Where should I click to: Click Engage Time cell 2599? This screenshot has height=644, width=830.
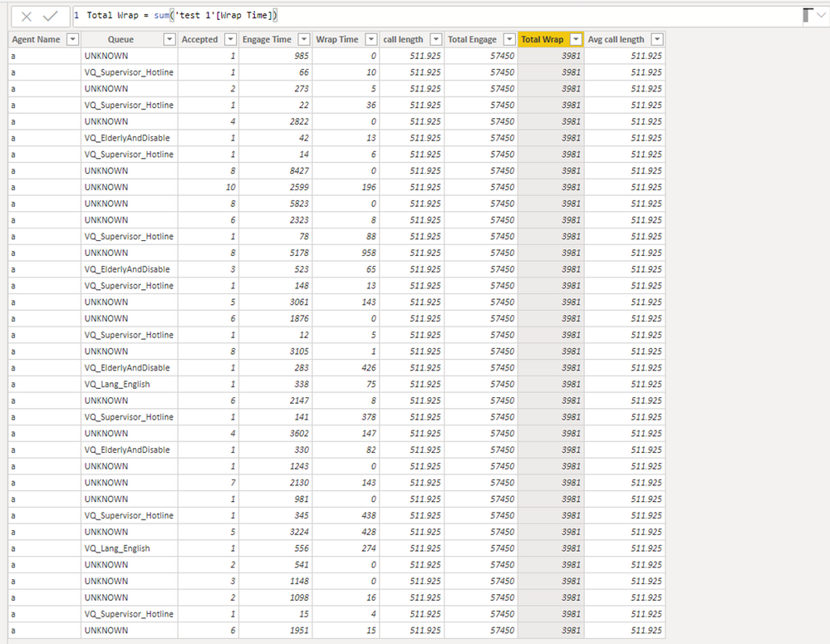275,187
